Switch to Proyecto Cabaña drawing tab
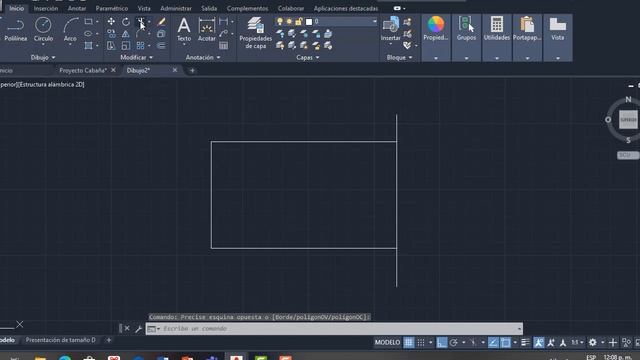The width and height of the screenshot is (640, 360). 83,70
